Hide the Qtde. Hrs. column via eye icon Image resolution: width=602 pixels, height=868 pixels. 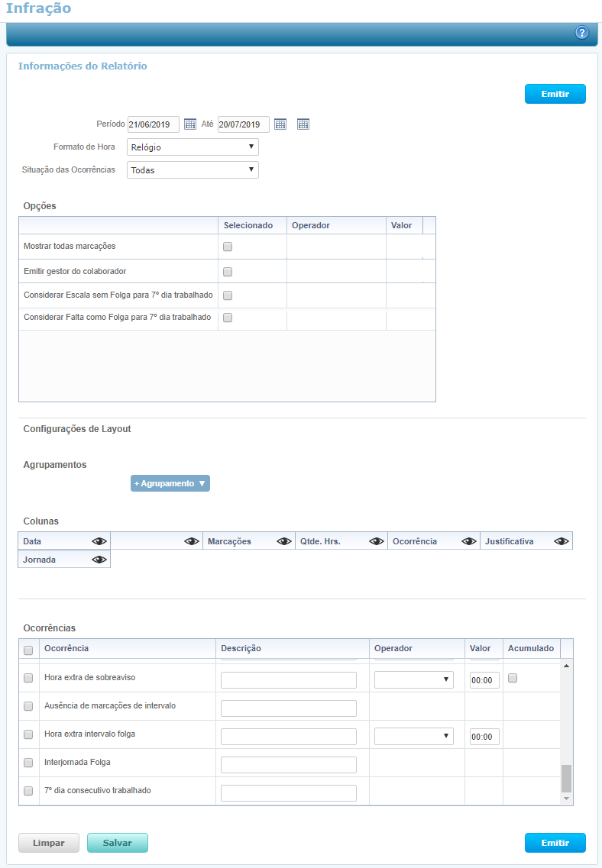[377, 541]
